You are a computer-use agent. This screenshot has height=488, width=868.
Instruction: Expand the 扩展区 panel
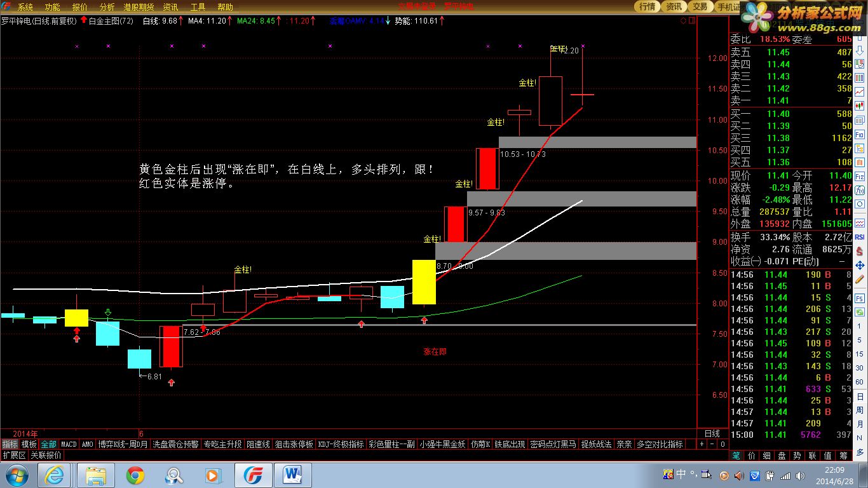point(13,455)
